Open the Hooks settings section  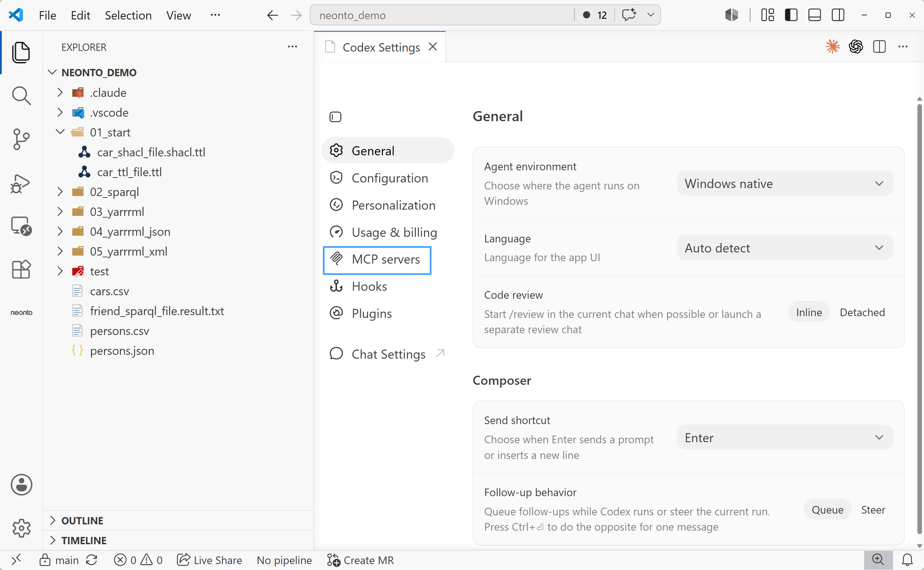coord(388,287)
